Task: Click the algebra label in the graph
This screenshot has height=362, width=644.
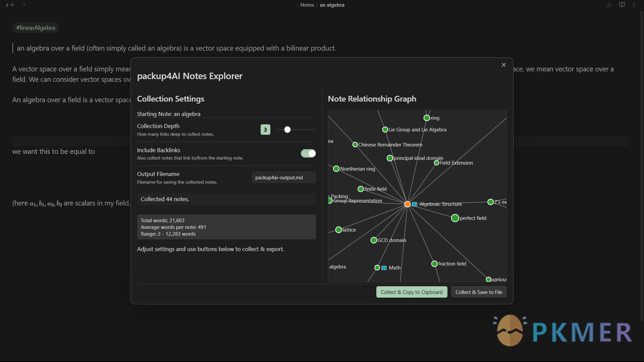Action: pyautogui.click(x=337, y=267)
